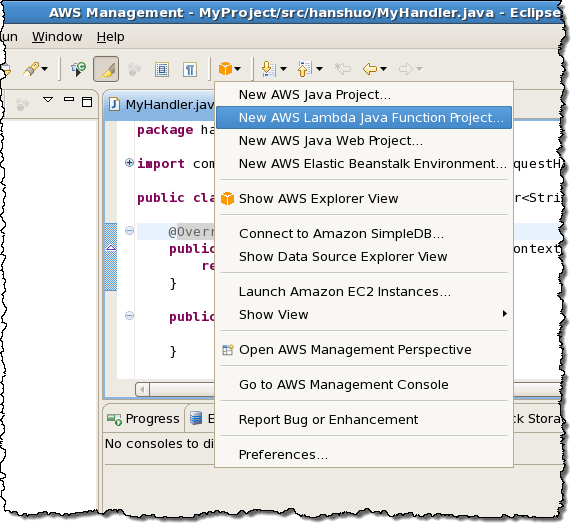Choose Go to AWS Management Console

[x=364, y=385]
